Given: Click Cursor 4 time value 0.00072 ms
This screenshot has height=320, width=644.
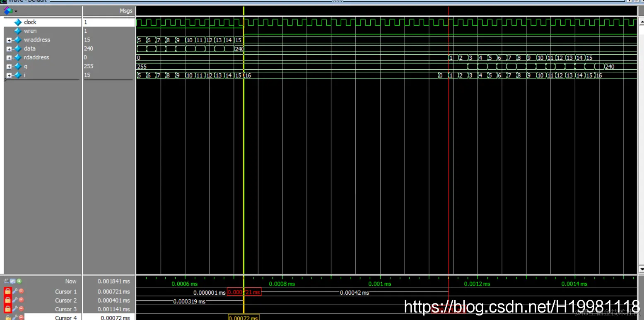Looking at the screenshot, I should 115,318.
